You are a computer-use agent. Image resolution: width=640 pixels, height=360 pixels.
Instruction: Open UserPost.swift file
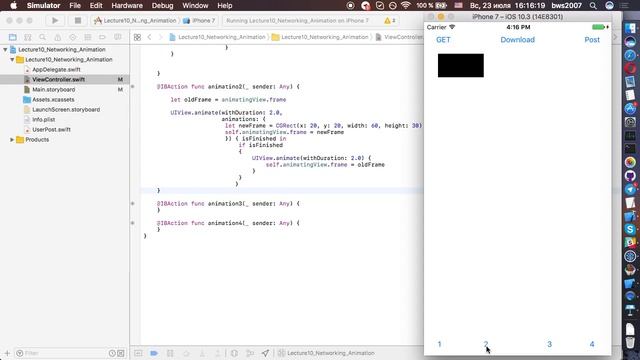click(51, 129)
